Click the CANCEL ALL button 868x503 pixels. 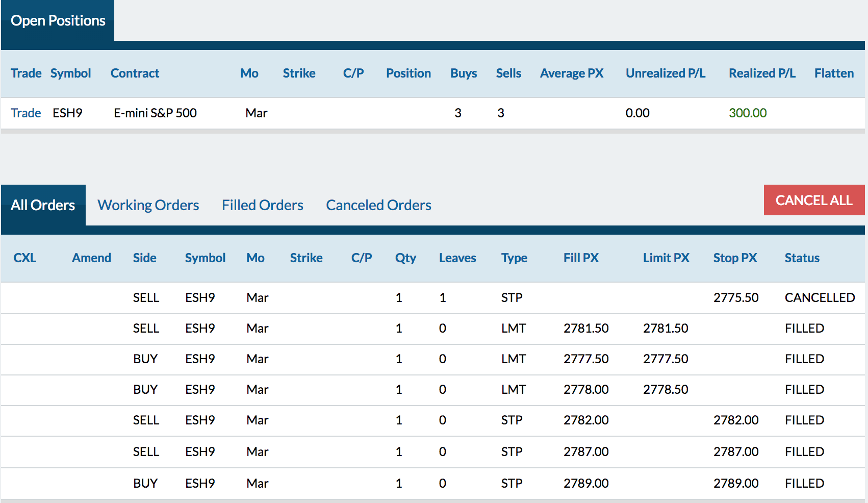click(x=814, y=200)
